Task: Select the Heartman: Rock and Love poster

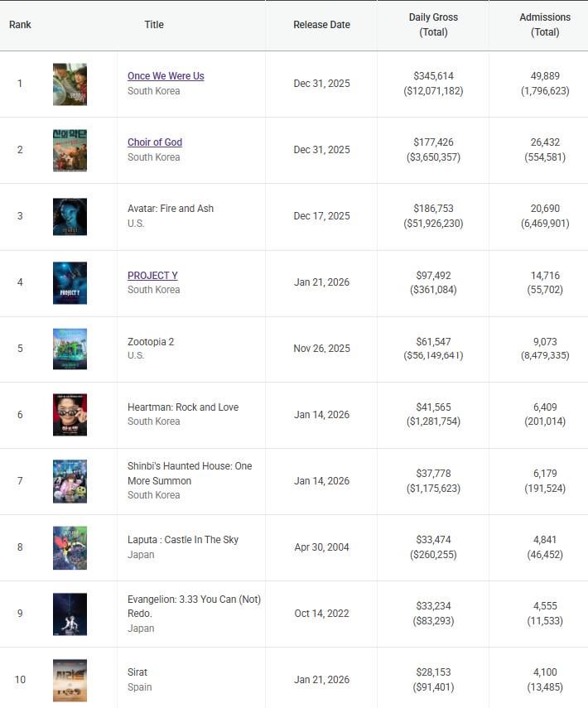Action: (x=70, y=415)
